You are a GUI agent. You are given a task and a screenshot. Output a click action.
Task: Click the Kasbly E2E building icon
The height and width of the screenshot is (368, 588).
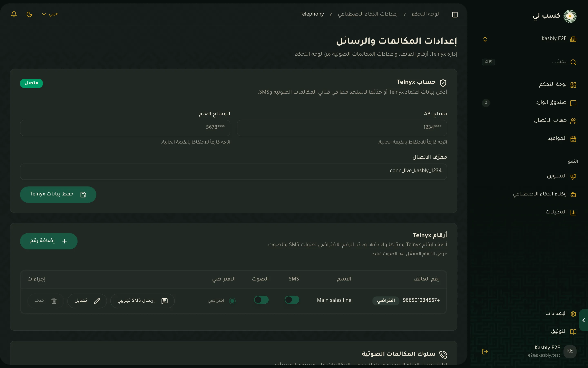(573, 39)
